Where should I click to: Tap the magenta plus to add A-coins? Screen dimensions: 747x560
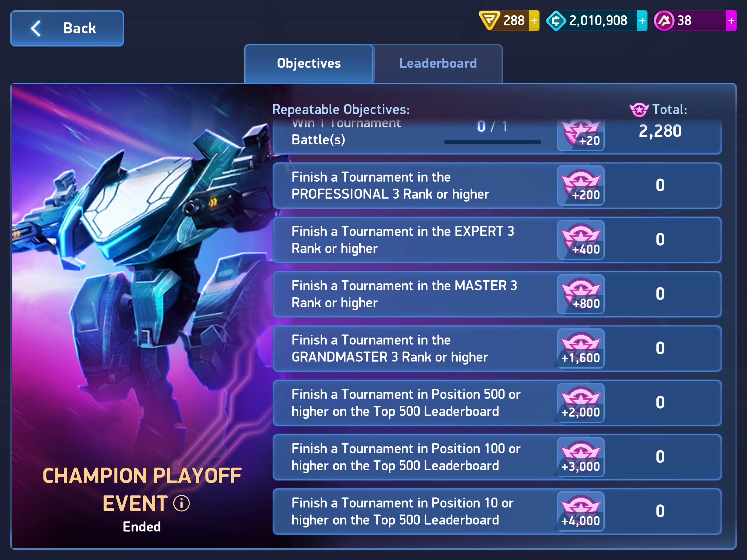click(x=731, y=21)
